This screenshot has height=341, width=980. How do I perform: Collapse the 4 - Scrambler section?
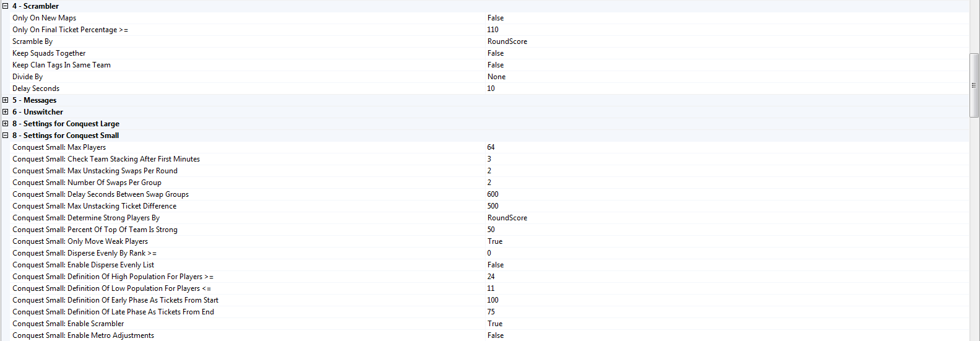point(6,6)
